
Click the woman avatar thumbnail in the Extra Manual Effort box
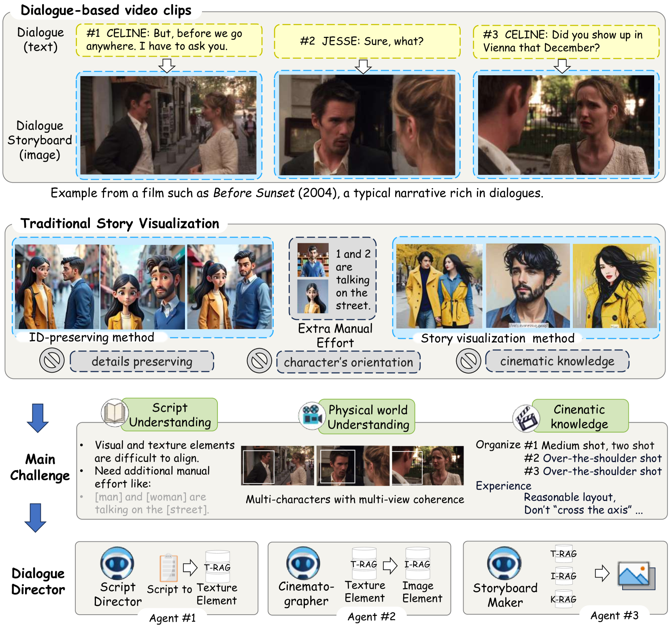[x=313, y=296]
